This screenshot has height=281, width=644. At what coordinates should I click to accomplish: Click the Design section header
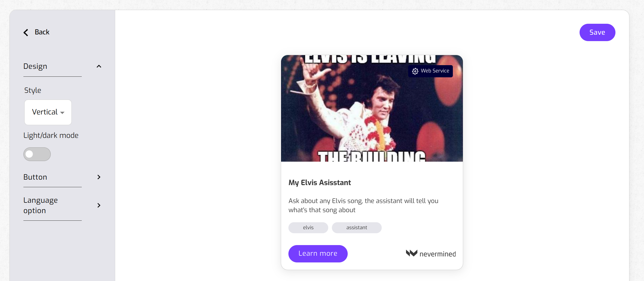(x=62, y=66)
